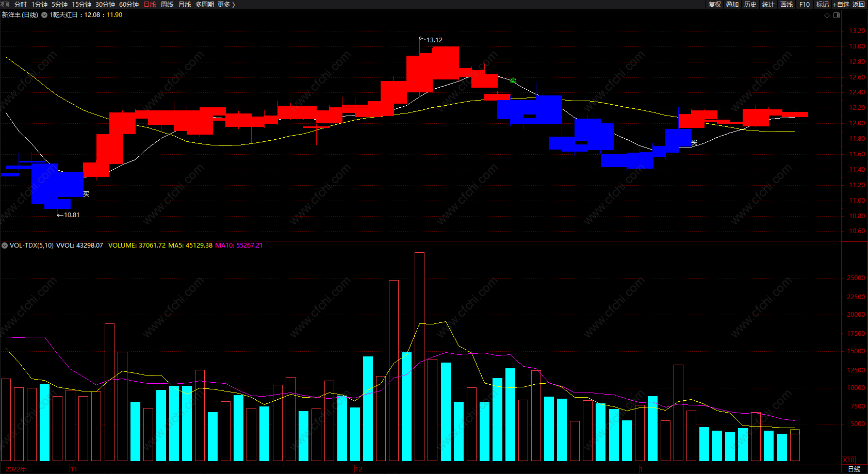This screenshot has height=474, width=868.
Task: Click the 复权 button
Action: pyautogui.click(x=714, y=5)
